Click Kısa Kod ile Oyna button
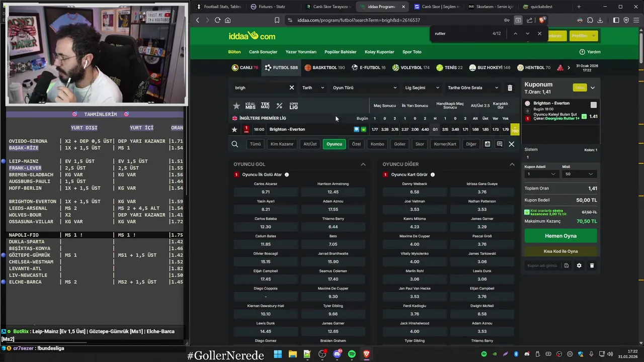Screen dimensions: 644x362 pyautogui.click(x=560, y=251)
